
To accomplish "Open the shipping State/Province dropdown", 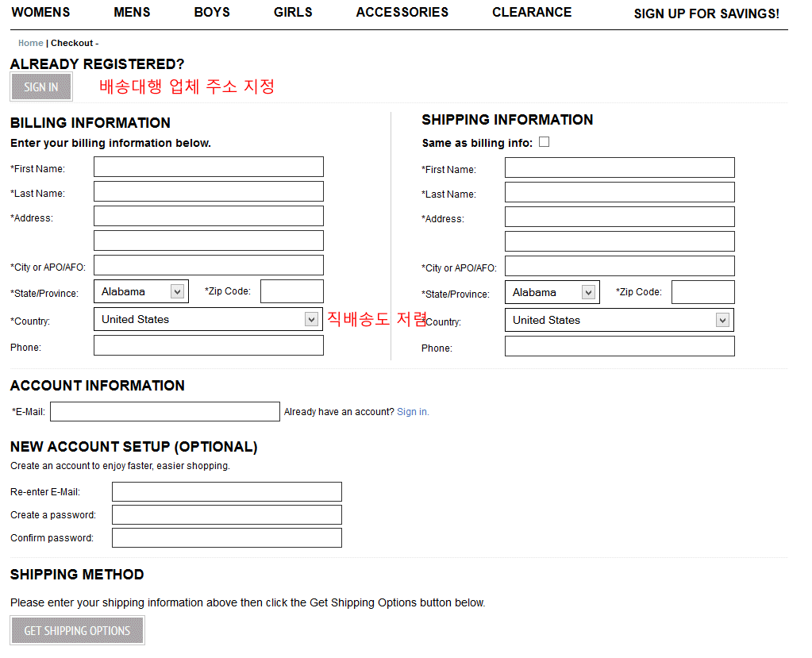I will coord(552,293).
